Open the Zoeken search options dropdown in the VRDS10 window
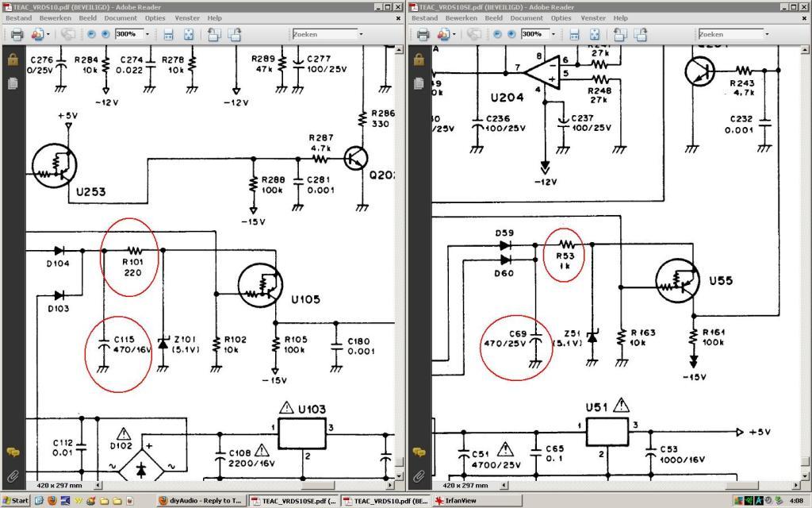This screenshot has width=812, height=508. tap(361, 34)
